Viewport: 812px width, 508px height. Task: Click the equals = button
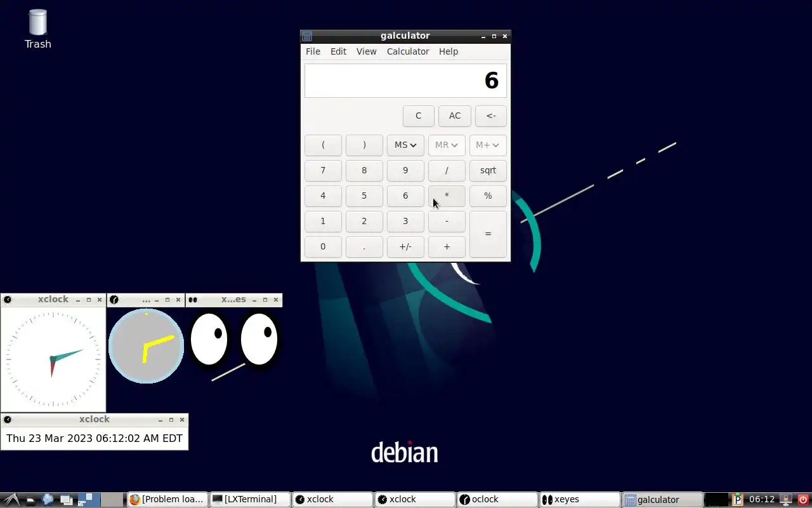488,234
